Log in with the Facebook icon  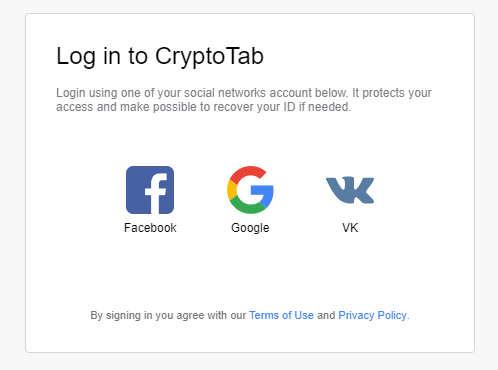point(150,190)
